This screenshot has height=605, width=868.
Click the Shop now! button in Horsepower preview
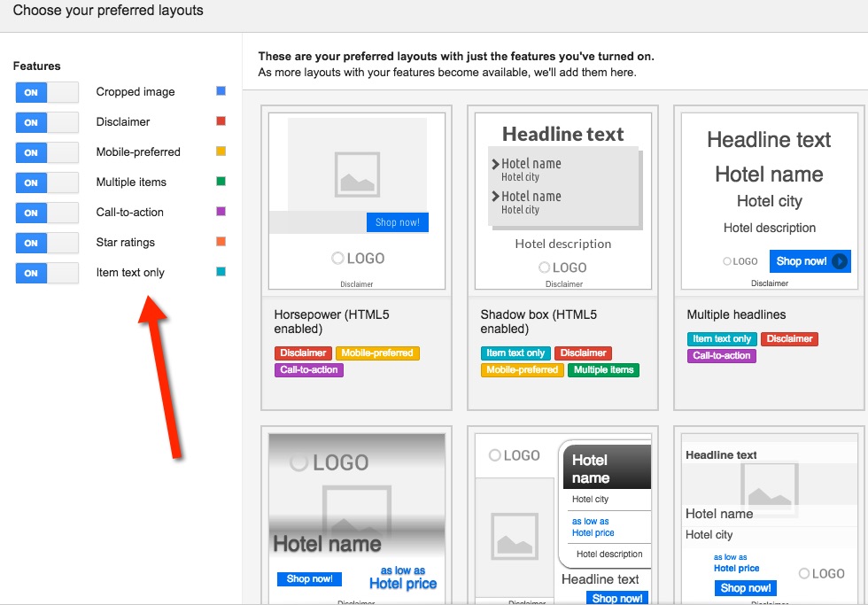tap(397, 222)
